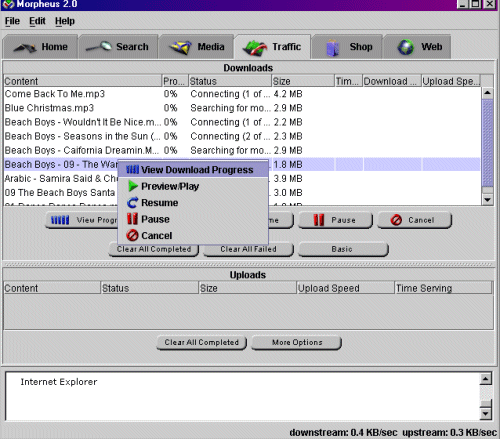Click the blue Resume arrow icon in context menu
The width and height of the screenshot is (500, 439).
click(132, 203)
